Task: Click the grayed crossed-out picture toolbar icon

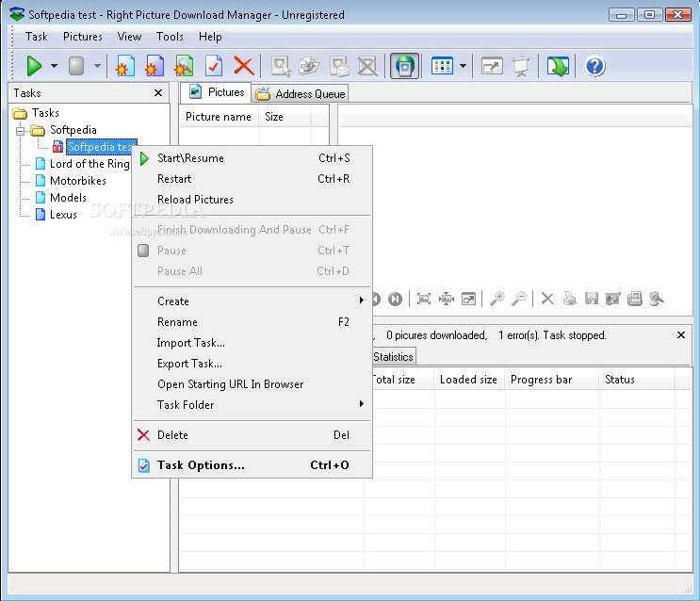Action: click(367, 66)
